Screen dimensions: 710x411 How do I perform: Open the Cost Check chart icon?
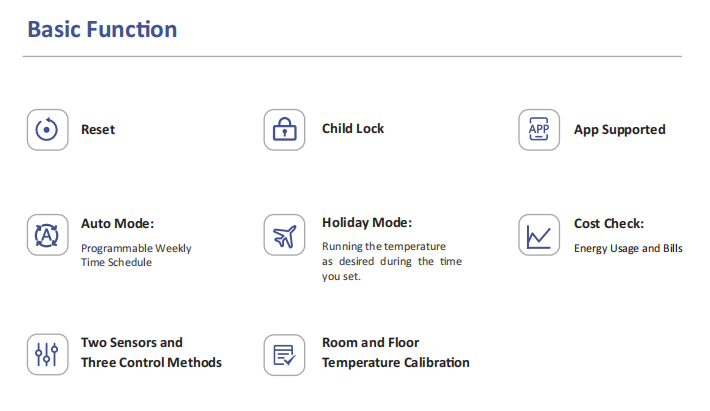[x=539, y=235]
